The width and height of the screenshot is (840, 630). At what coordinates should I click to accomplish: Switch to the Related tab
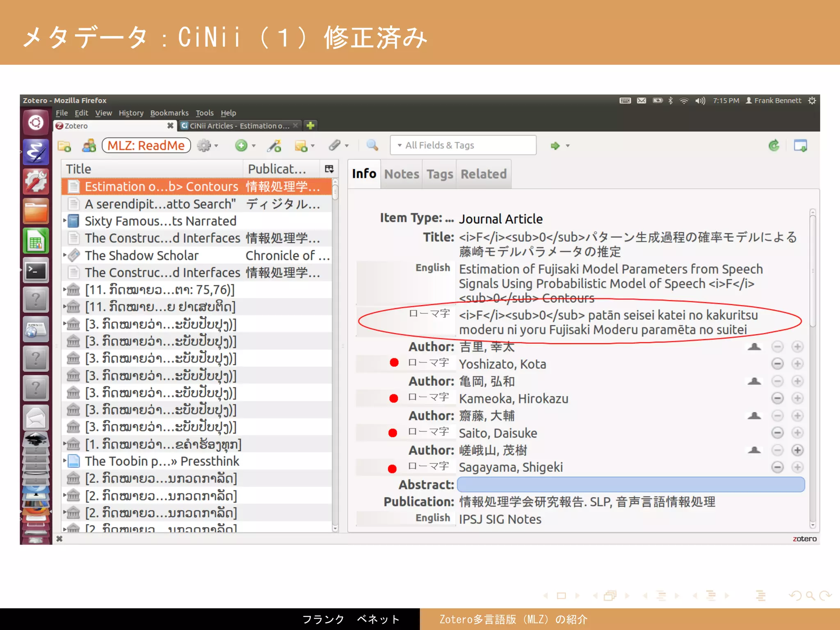(484, 174)
